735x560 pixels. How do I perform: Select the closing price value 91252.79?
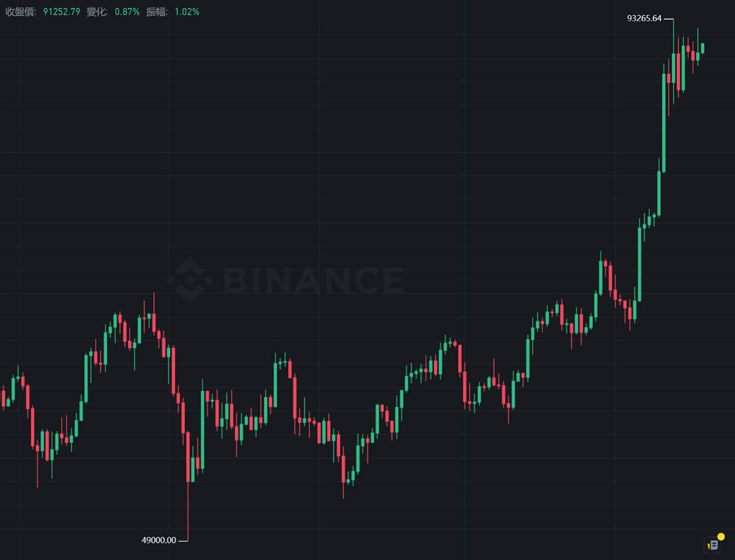coord(62,12)
